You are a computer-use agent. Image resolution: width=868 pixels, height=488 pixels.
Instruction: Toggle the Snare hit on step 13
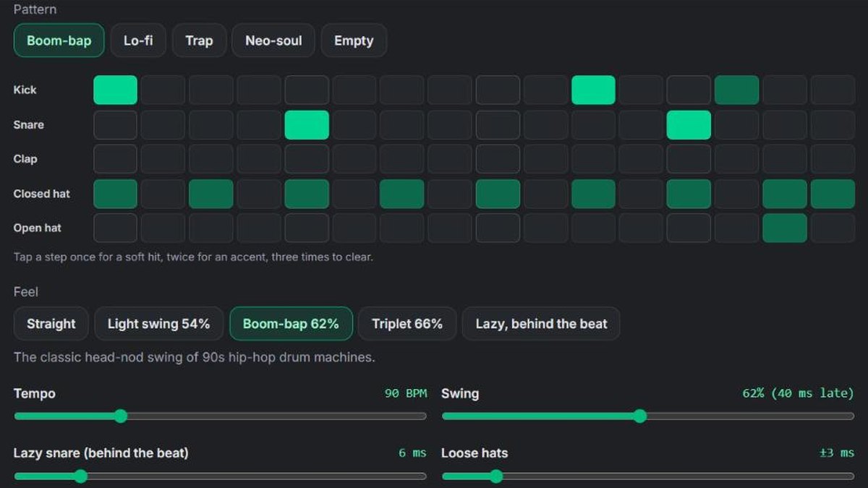pyautogui.click(x=689, y=125)
